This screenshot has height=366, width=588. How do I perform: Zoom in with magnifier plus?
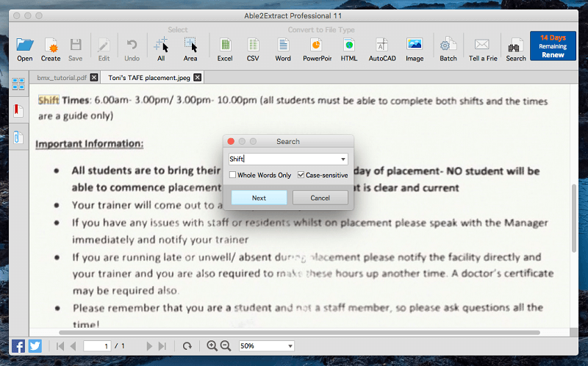tap(212, 345)
